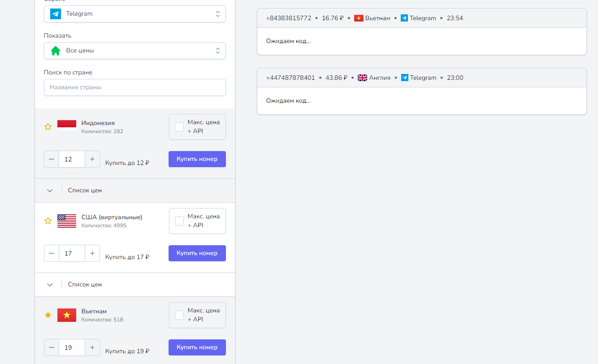Enable Макс. цена + API for США
This screenshot has height=364, width=598.
pos(179,221)
